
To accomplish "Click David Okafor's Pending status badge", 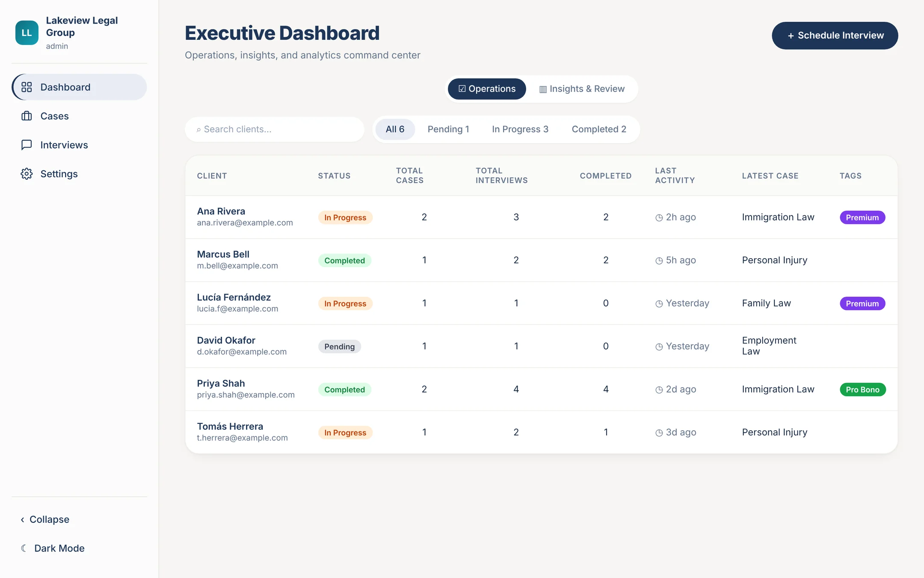I will point(340,346).
